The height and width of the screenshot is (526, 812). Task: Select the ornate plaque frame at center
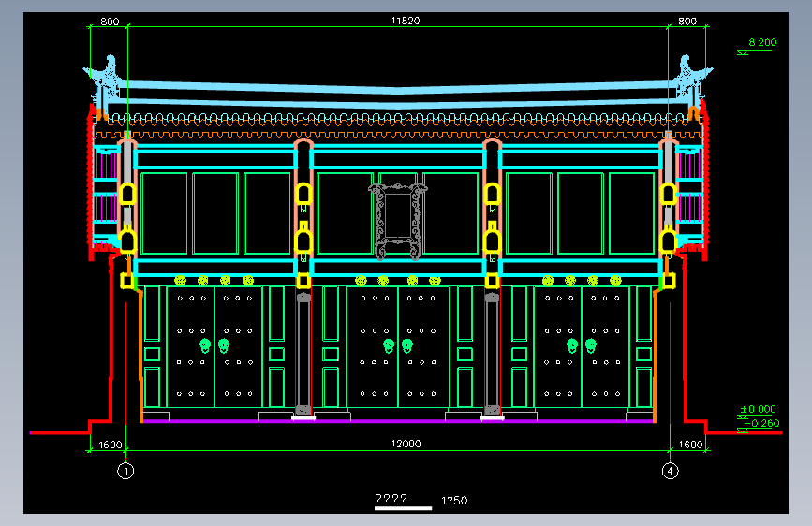tap(398, 221)
